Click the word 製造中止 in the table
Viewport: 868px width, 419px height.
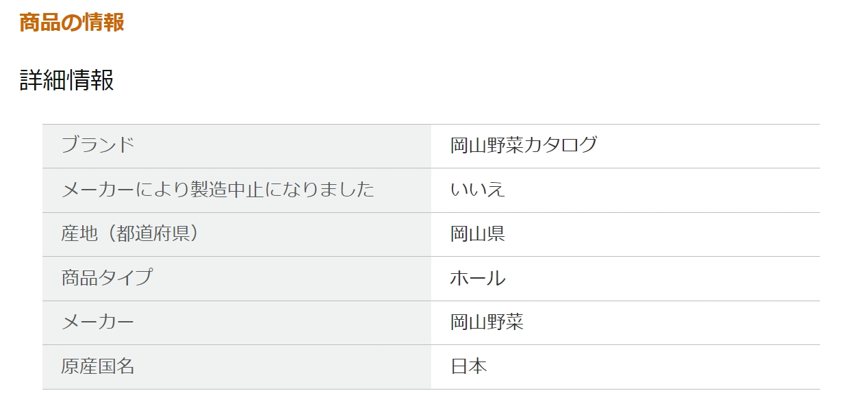coord(209,190)
